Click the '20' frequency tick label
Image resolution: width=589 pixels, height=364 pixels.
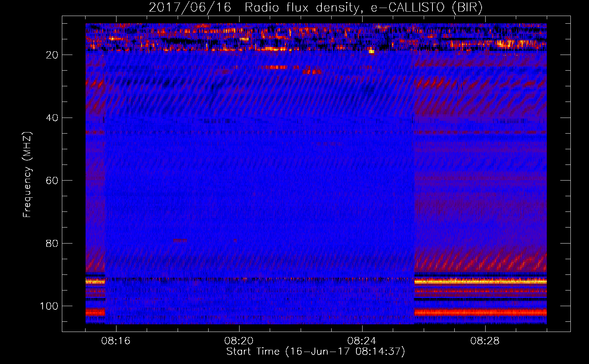(x=52, y=55)
